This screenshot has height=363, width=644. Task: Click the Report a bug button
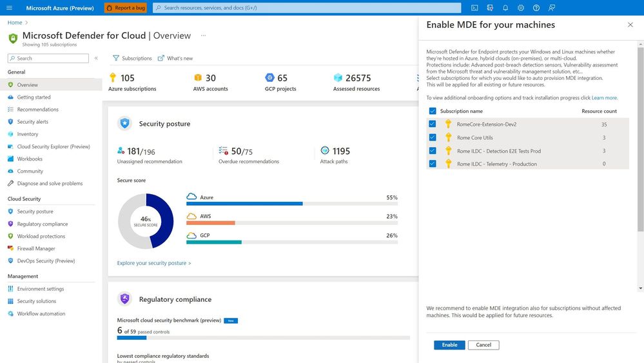point(126,8)
